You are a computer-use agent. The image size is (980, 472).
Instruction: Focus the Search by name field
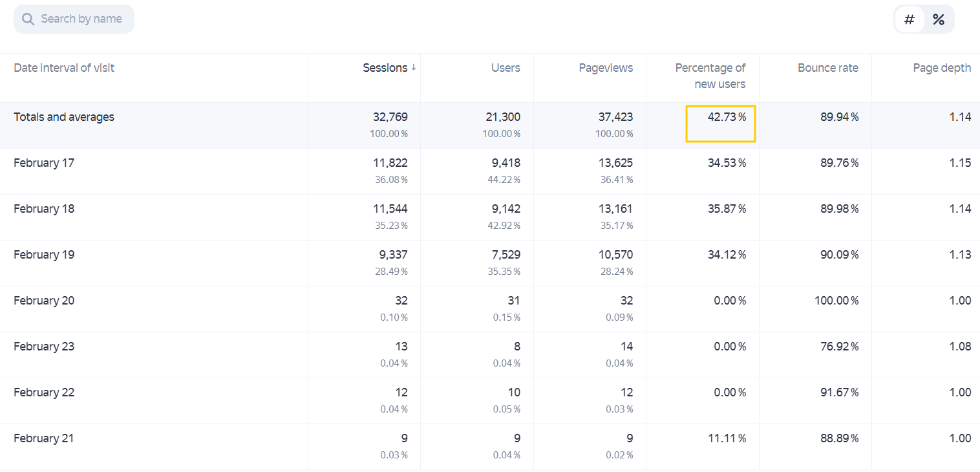point(74,19)
